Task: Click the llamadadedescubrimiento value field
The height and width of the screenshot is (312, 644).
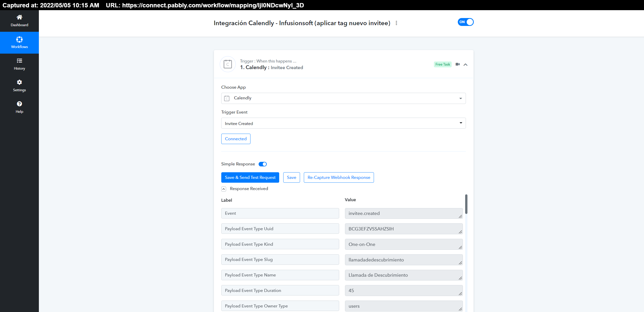Action: coord(404,260)
